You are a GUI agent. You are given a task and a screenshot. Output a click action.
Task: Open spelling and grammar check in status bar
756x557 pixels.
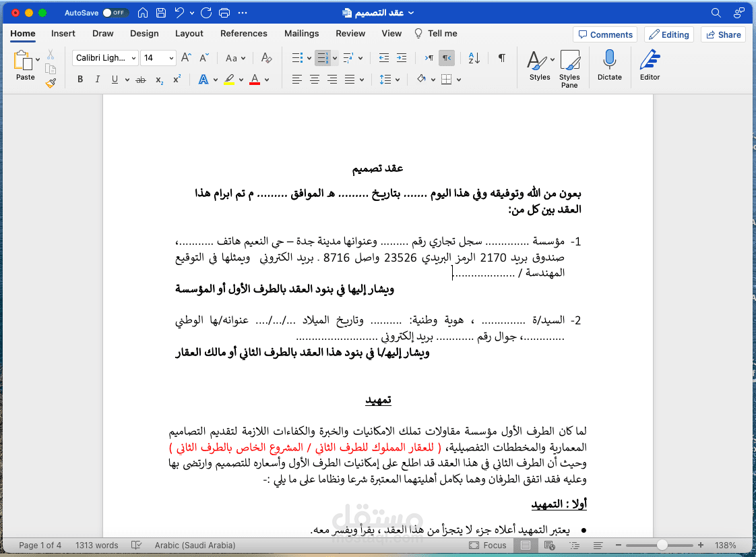137,545
